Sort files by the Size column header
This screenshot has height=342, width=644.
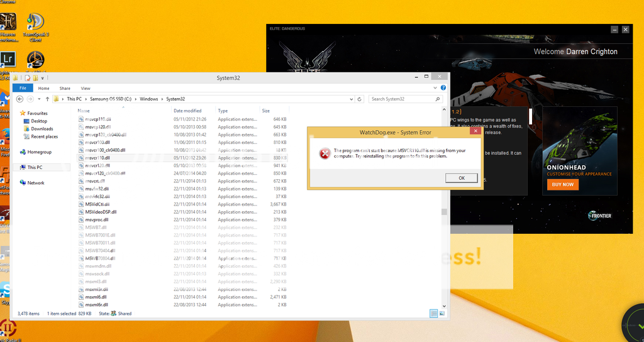pos(274,111)
